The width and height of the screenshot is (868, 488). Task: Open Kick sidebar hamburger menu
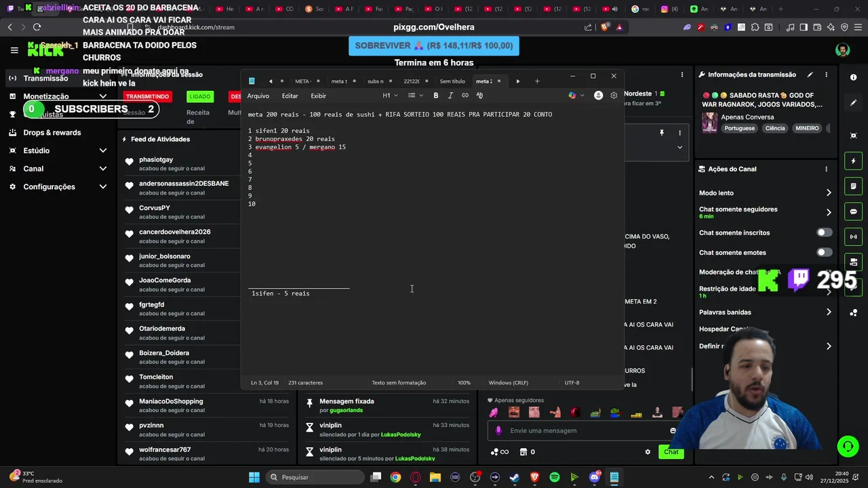point(14,50)
